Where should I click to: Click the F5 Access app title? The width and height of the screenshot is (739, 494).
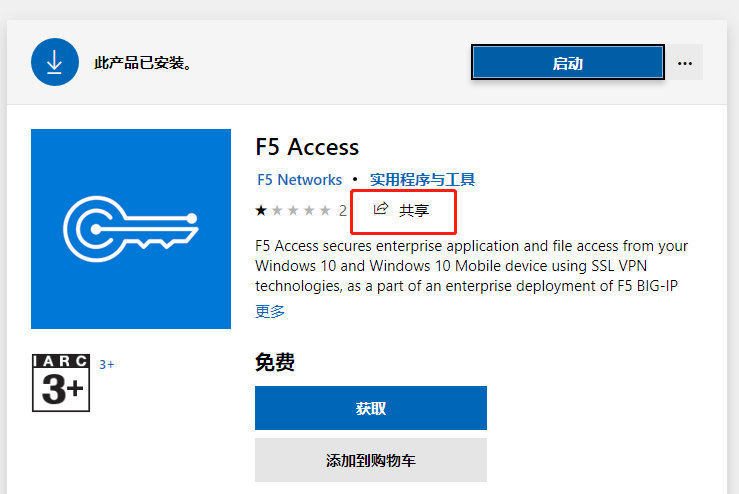pyautogui.click(x=307, y=147)
